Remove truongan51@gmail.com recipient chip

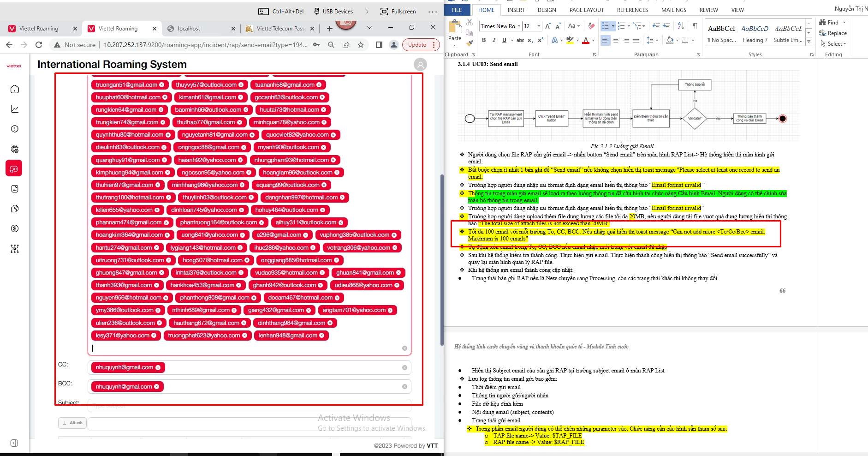click(162, 85)
